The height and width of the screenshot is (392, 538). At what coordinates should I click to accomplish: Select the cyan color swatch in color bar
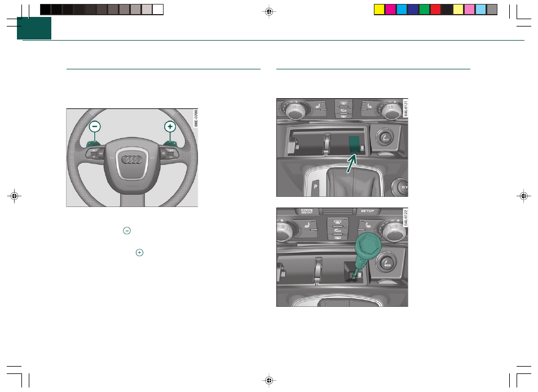[x=402, y=9]
